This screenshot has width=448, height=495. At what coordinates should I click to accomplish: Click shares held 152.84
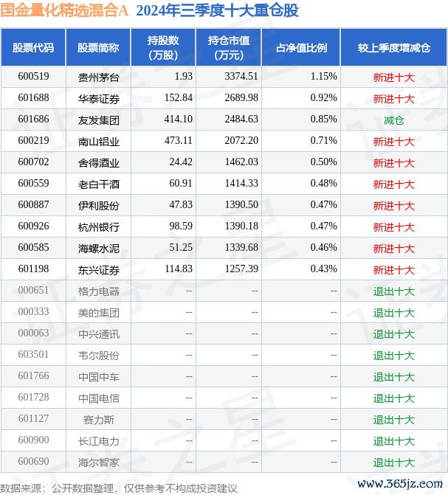[x=178, y=98]
